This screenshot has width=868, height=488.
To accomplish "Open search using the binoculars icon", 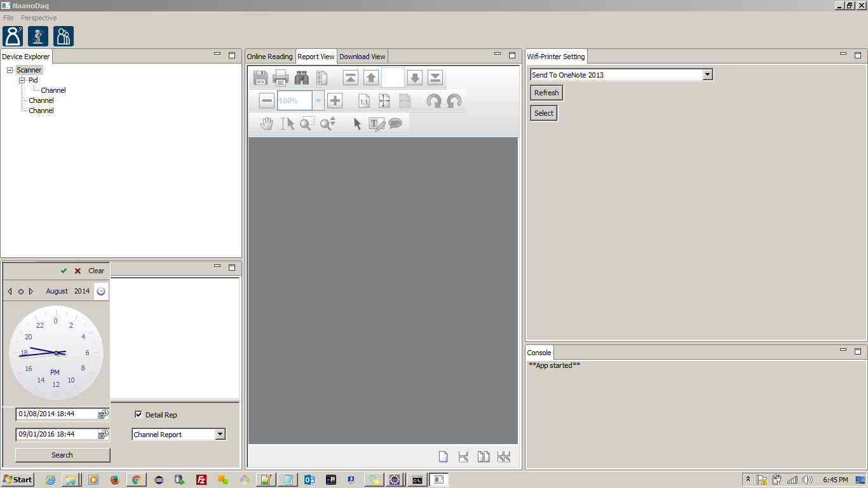I will click(x=301, y=78).
